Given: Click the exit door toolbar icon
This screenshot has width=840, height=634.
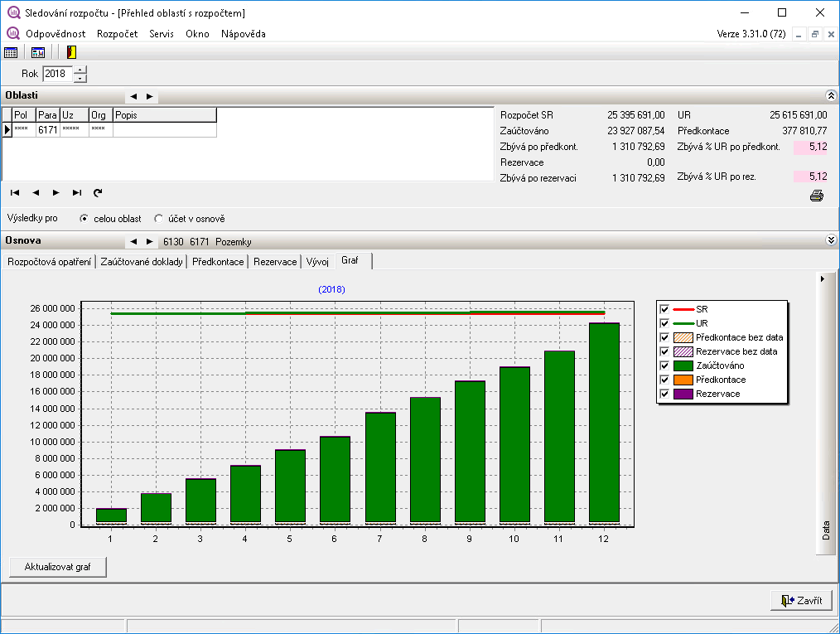Looking at the screenshot, I should click(x=71, y=52).
